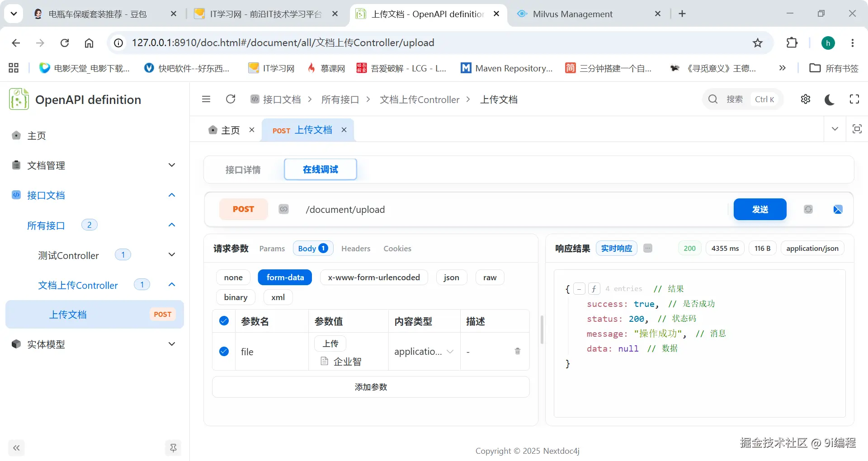The width and height of the screenshot is (868, 461).
Task: Click the function f icon in response
Action: [x=594, y=289]
